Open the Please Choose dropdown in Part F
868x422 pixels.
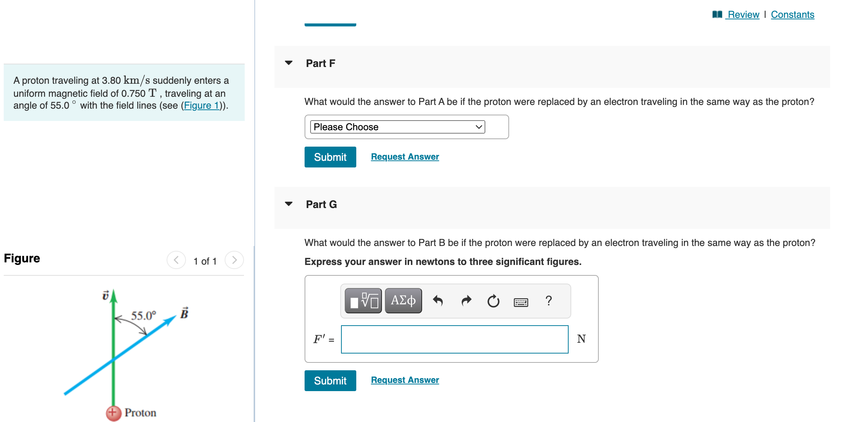[x=397, y=127]
